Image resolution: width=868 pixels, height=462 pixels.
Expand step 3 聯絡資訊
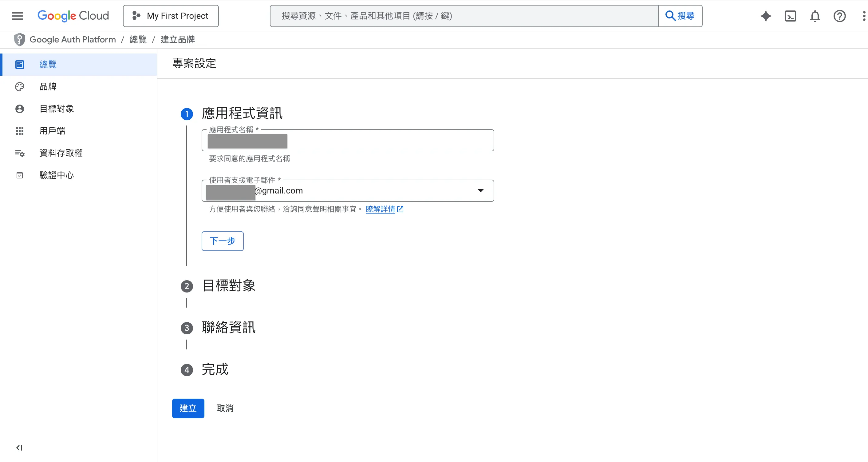coord(228,328)
